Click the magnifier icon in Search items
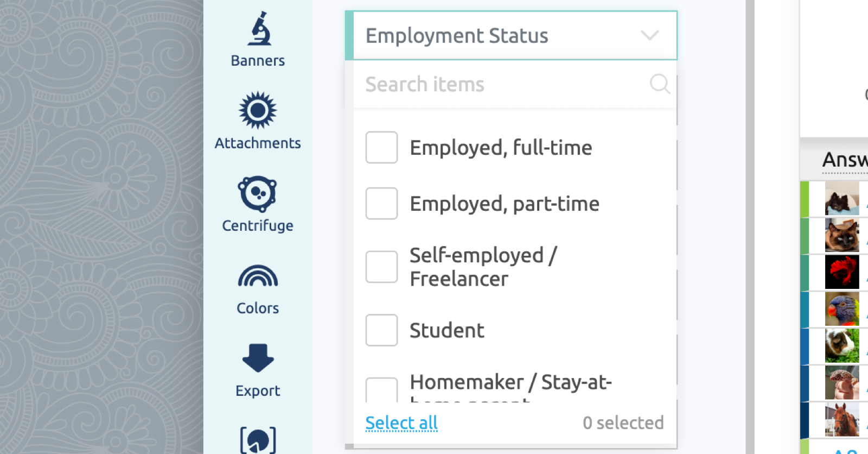868x454 pixels. (x=660, y=84)
